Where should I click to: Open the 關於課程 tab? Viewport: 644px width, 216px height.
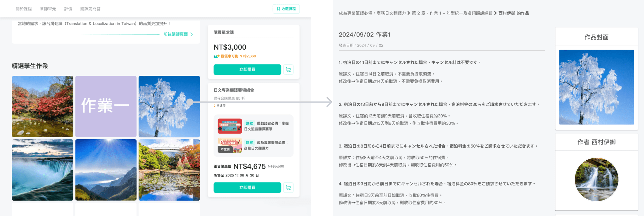[x=24, y=9]
